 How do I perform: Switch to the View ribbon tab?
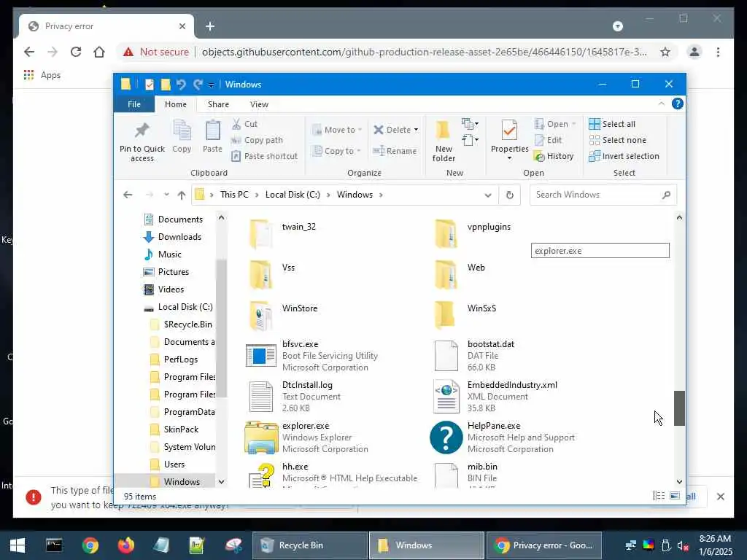click(x=259, y=104)
